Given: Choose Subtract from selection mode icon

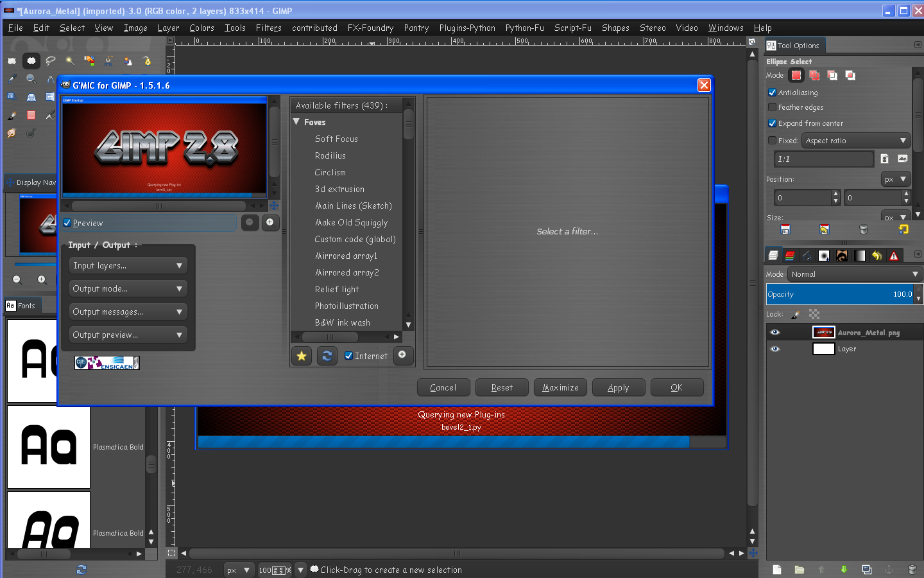Looking at the screenshot, I should (832, 75).
